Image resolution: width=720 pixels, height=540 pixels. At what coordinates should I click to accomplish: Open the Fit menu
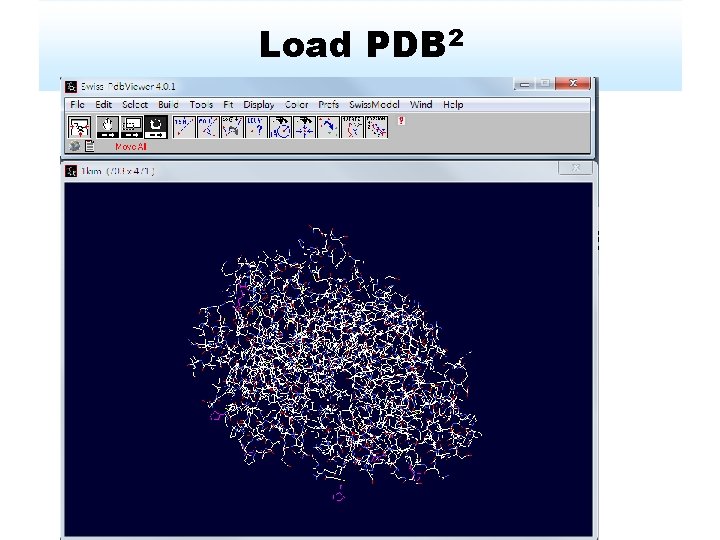pyautogui.click(x=228, y=105)
